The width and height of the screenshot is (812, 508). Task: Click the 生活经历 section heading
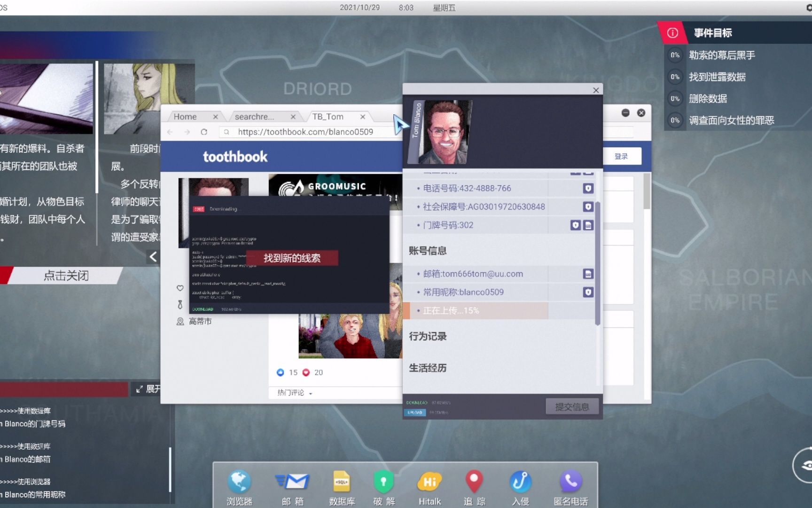pyautogui.click(x=428, y=368)
